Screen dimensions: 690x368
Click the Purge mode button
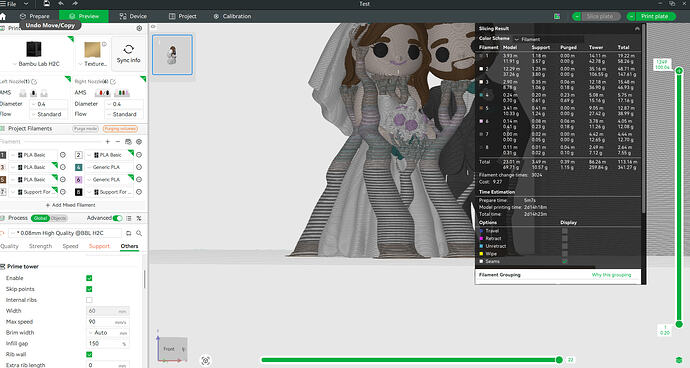pyautogui.click(x=85, y=129)
